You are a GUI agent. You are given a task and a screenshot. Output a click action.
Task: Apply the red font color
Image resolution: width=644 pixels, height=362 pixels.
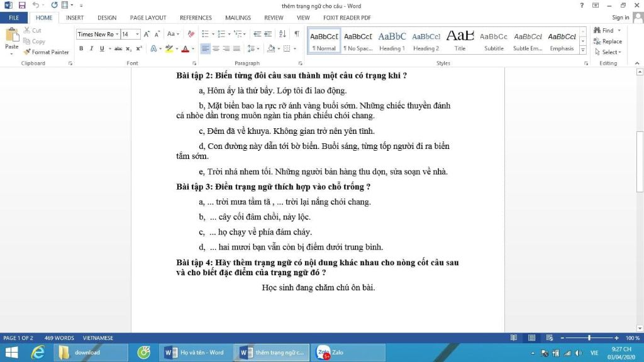[186, 48]
